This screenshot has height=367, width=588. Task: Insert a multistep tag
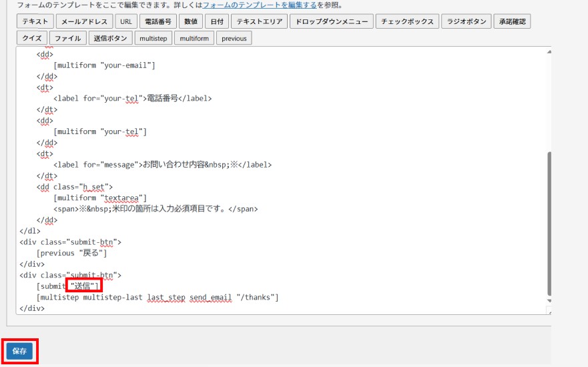(154, 38)
